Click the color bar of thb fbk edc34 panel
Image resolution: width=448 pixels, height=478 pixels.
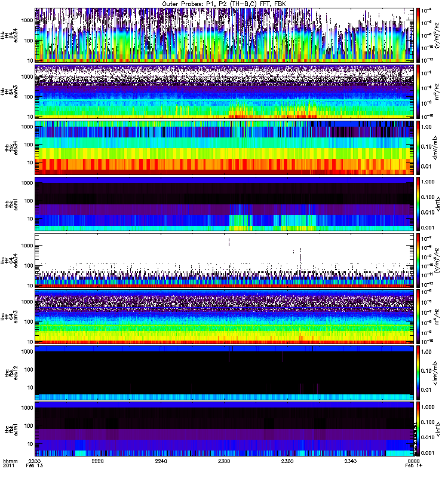pos(419,147)
